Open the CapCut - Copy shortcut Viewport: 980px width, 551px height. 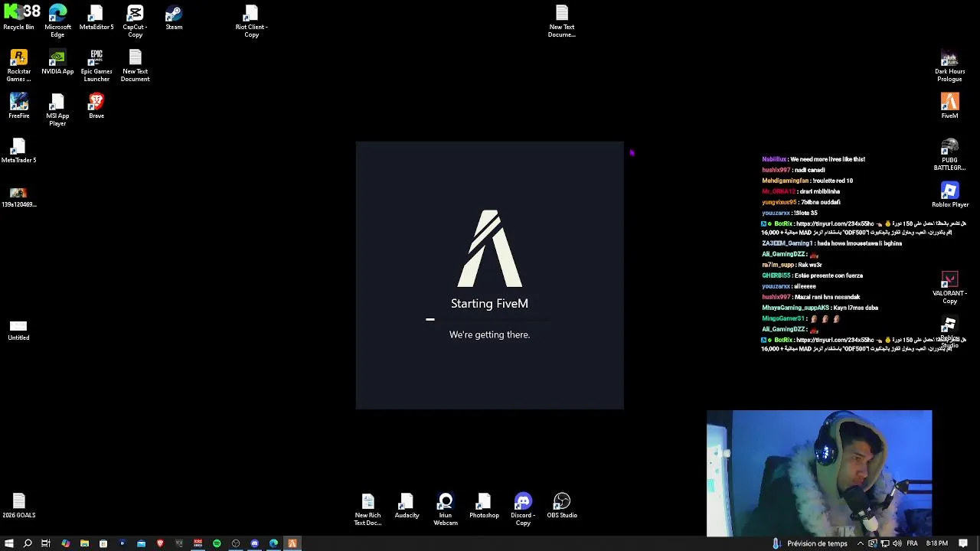pos(135,21)
